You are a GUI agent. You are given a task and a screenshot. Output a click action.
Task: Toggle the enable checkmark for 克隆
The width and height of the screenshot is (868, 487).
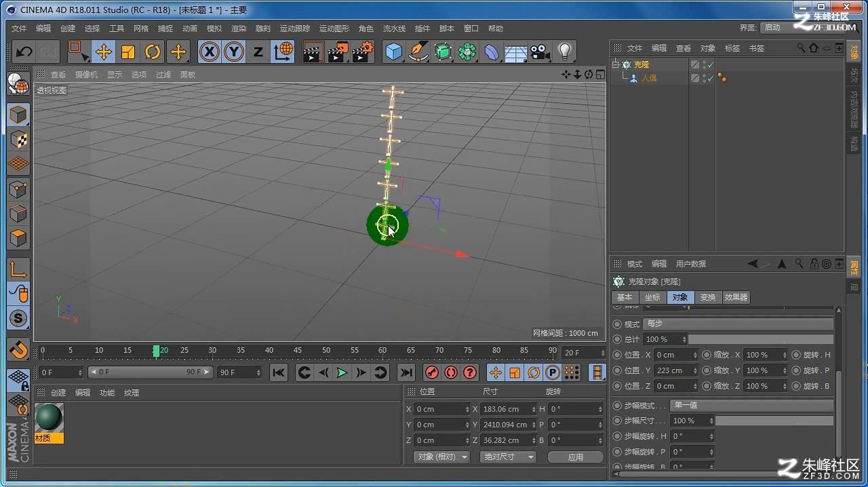(x=710, y=64)
